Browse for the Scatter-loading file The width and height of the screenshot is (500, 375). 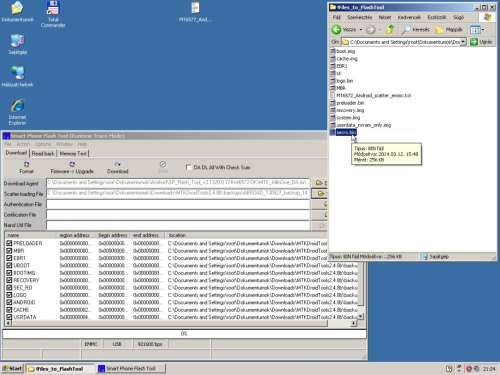click(x=320, y=193)
